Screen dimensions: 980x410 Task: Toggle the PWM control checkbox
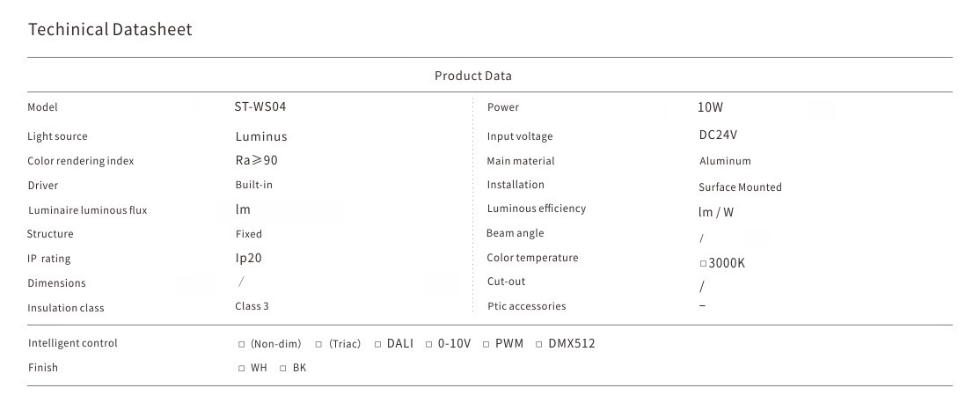[486, 344]
